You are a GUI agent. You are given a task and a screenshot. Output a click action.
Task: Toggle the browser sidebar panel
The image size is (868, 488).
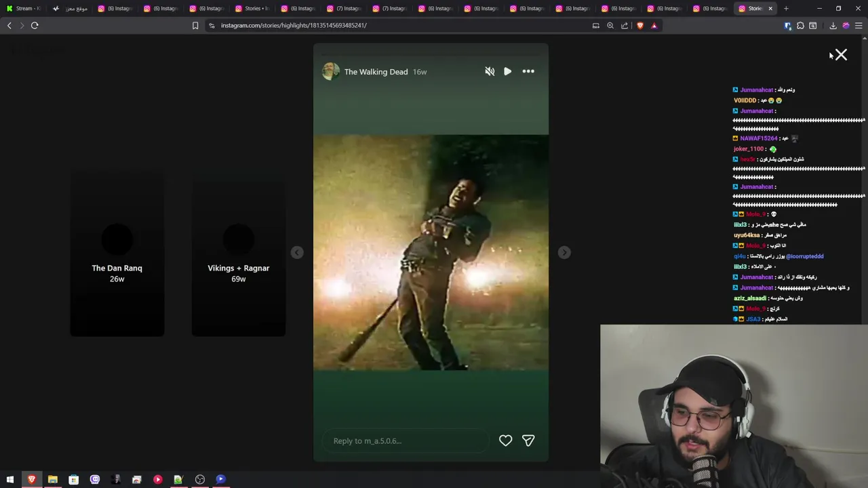(x=813, y=26)
